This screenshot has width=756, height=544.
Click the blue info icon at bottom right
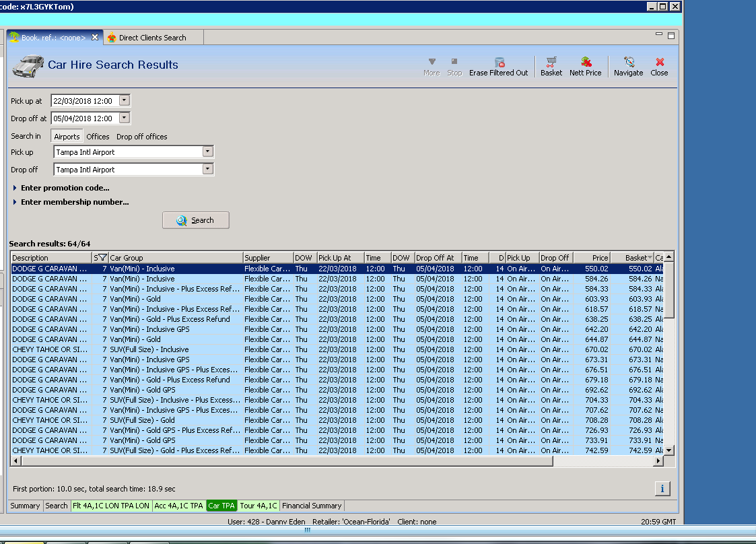coord(662,489)
